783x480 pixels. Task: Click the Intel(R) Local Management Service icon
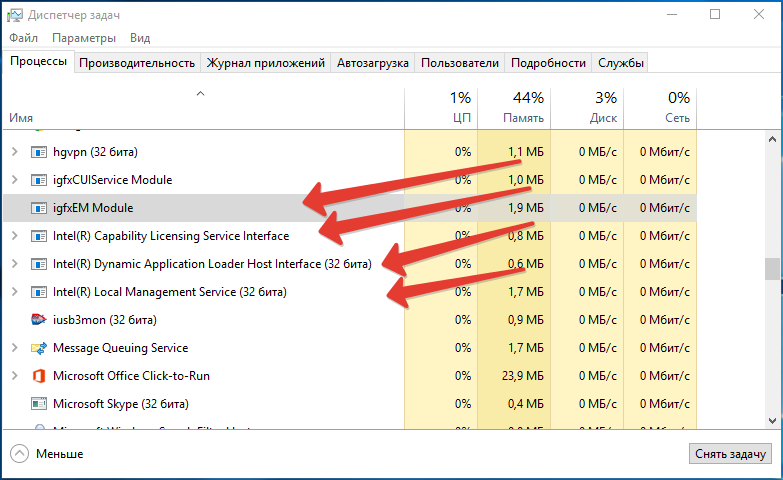pos(38,292)
